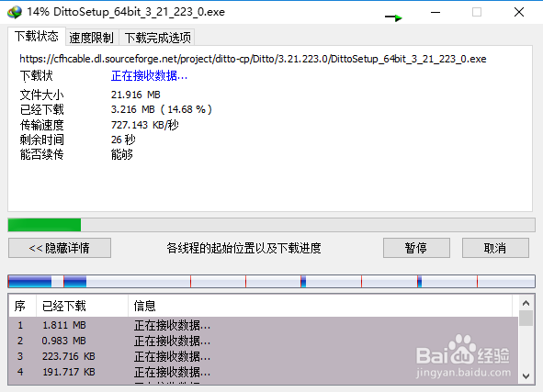The image size is (543, 392).
Task: Click the scrollbar up arrow in thread list
Action: coord(526,304)
